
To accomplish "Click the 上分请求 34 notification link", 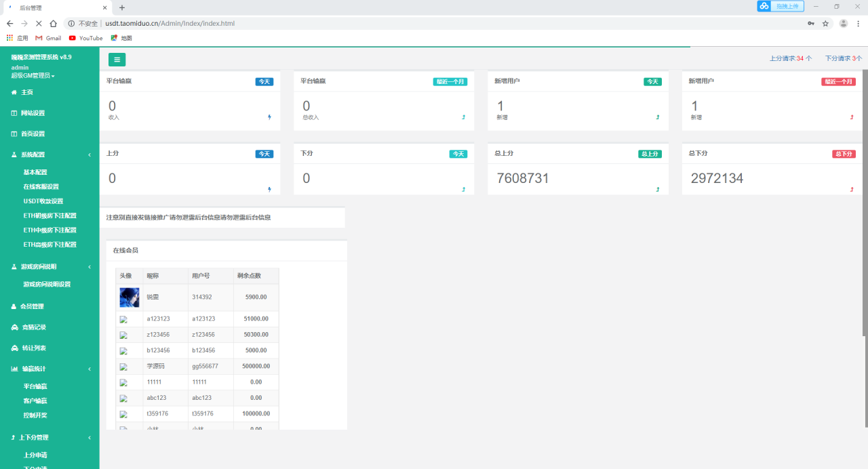I will coord(790,58).
